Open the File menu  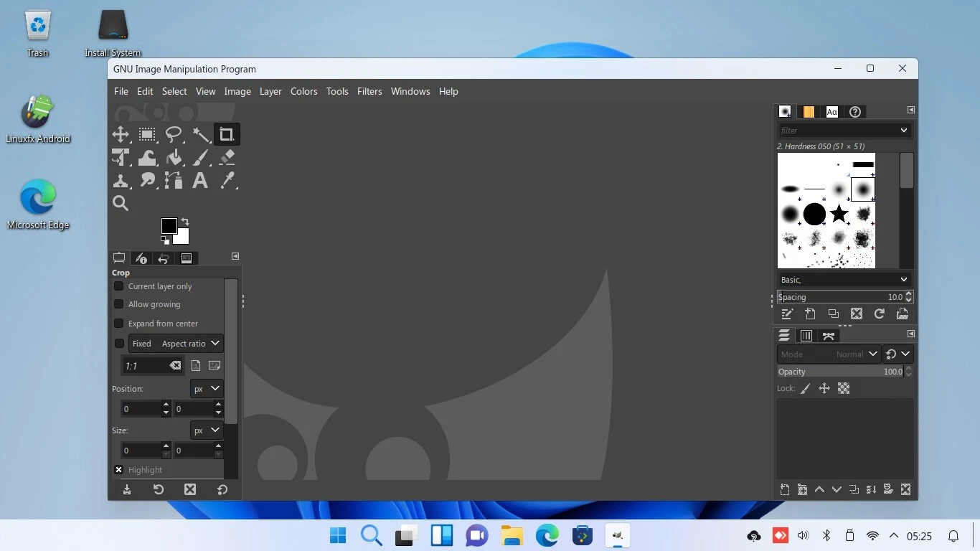(x=121, y=91)
